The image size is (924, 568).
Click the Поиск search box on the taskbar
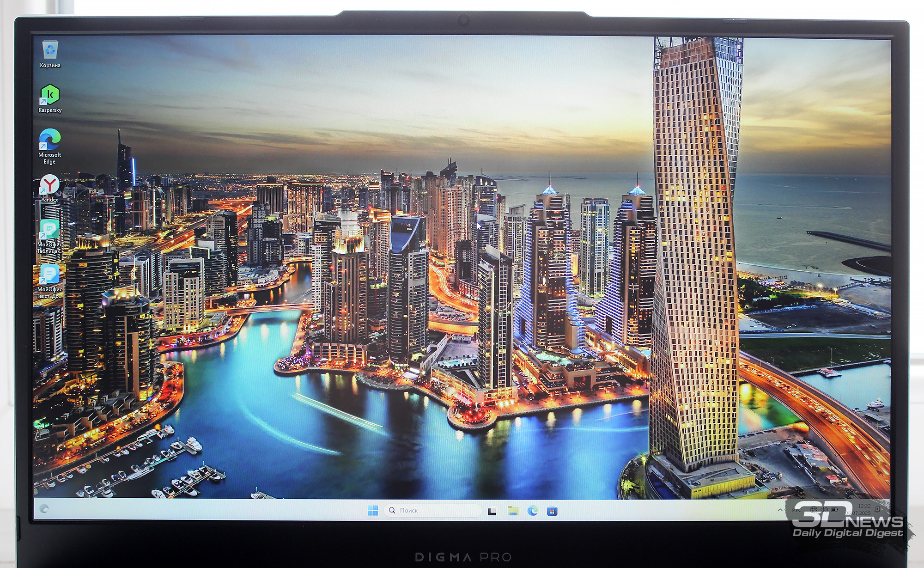point(432,510)
